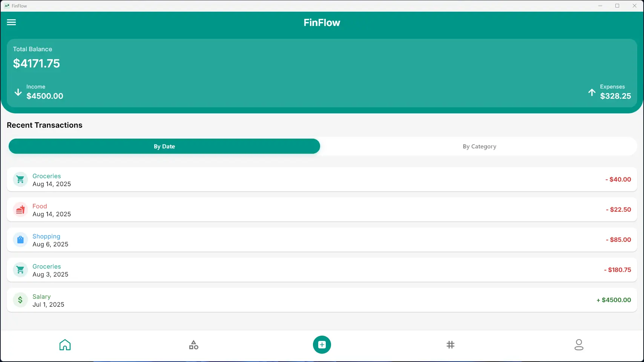Click the Expenses $328.25 amount
Viewport: 644px width, 362px height.
click(x=615, y=96)
